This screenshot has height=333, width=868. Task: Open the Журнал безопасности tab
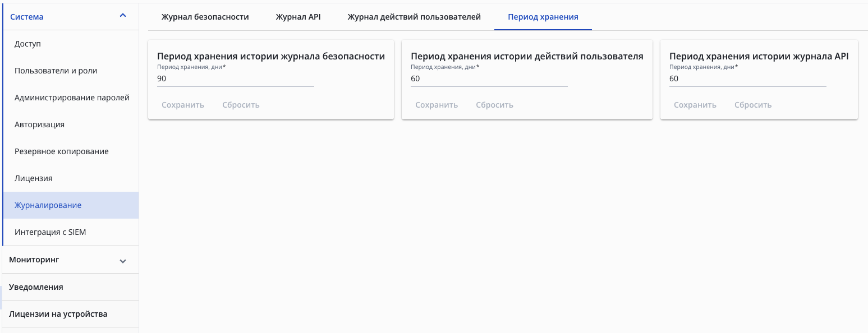click(x=205, y=17)
